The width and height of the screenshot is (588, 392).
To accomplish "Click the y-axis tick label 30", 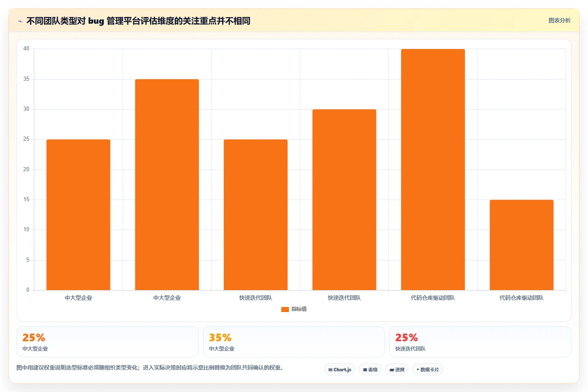I will [26, 109].
